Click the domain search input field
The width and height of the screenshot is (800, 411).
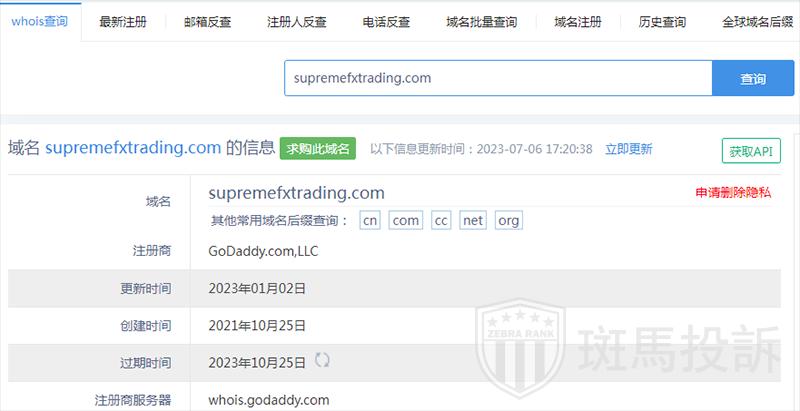point(498,78)
